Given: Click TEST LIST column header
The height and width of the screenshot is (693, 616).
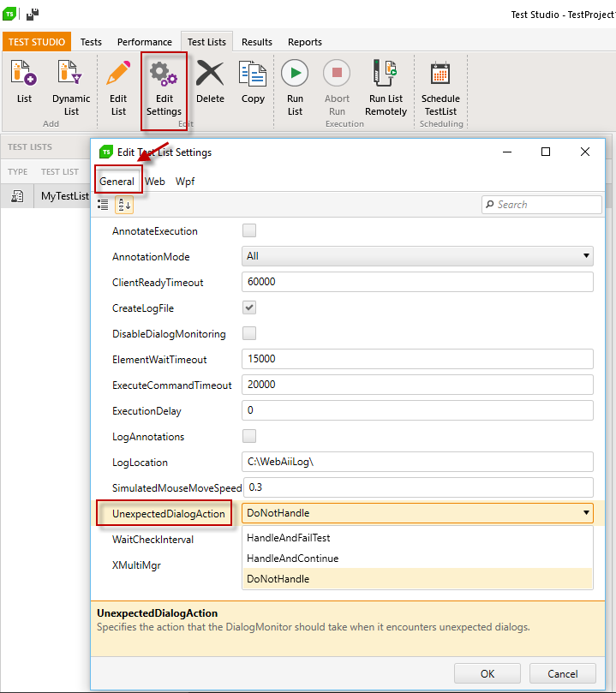Looking at the screenshot, I should 60,171.
